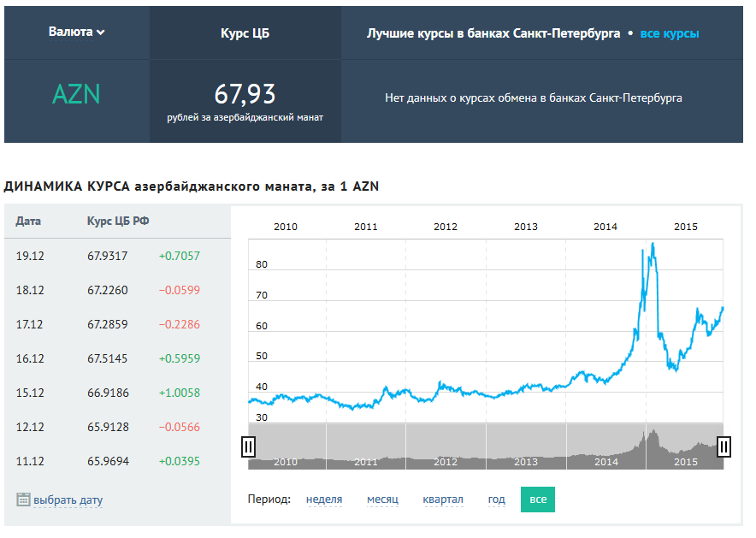
Task: Select the все period button
Action: [537, 500]
